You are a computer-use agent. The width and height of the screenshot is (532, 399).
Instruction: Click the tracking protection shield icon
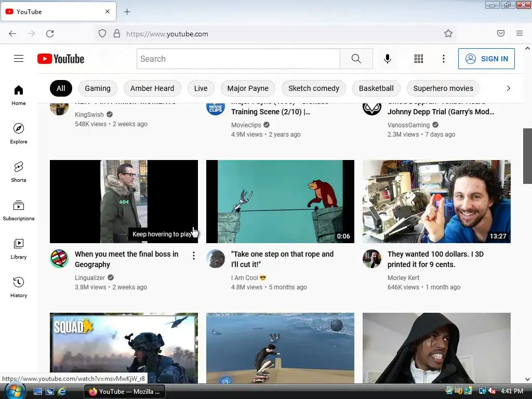[x=102, y=34]
